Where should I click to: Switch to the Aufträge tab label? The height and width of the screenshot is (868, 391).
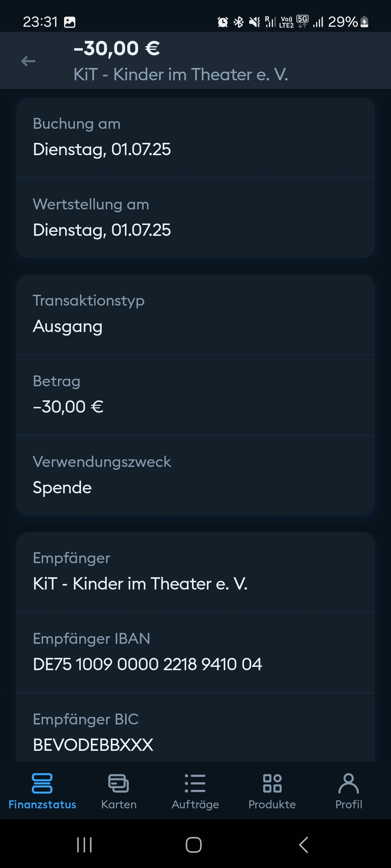(x=195, y=804)
